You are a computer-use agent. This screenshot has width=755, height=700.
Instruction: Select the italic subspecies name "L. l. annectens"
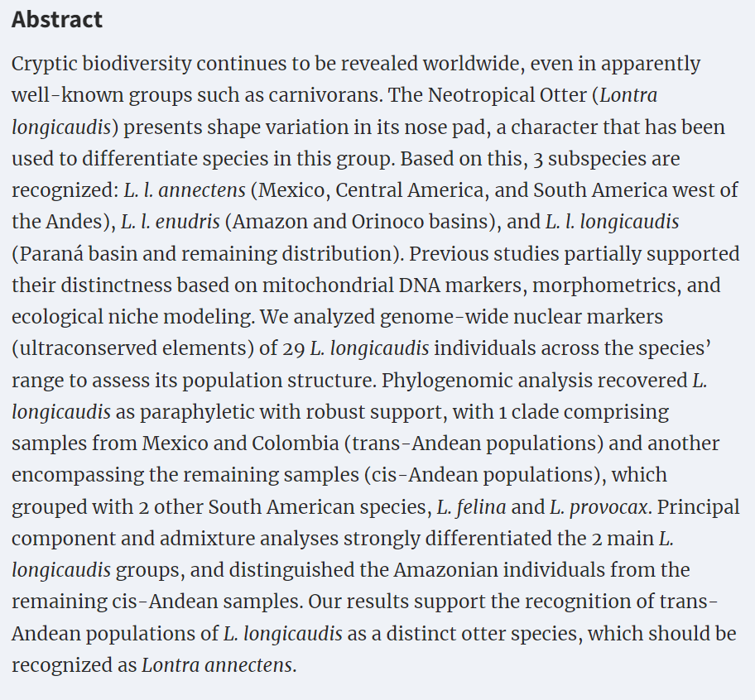185,190
